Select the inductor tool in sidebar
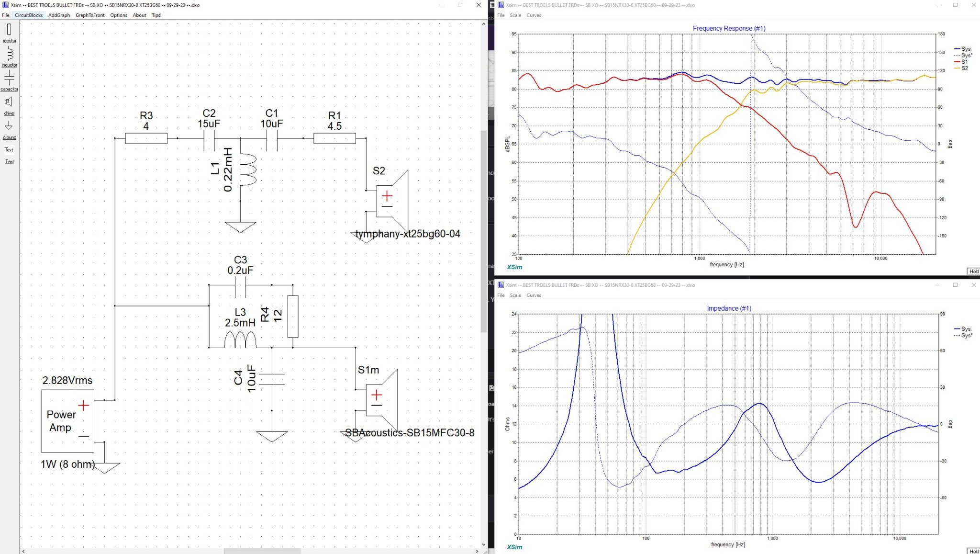The image size is (980, 554). click(x=9, y=57)
